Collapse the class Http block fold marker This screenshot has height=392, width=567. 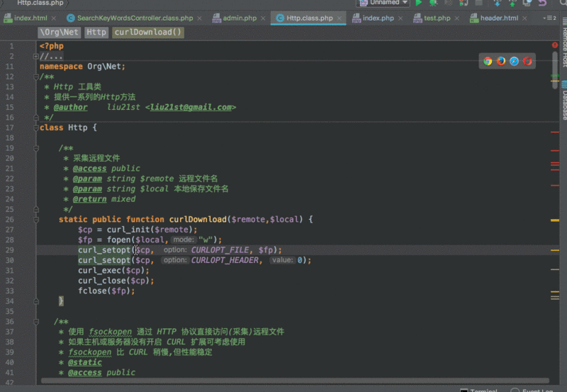(x=36, y=128)
